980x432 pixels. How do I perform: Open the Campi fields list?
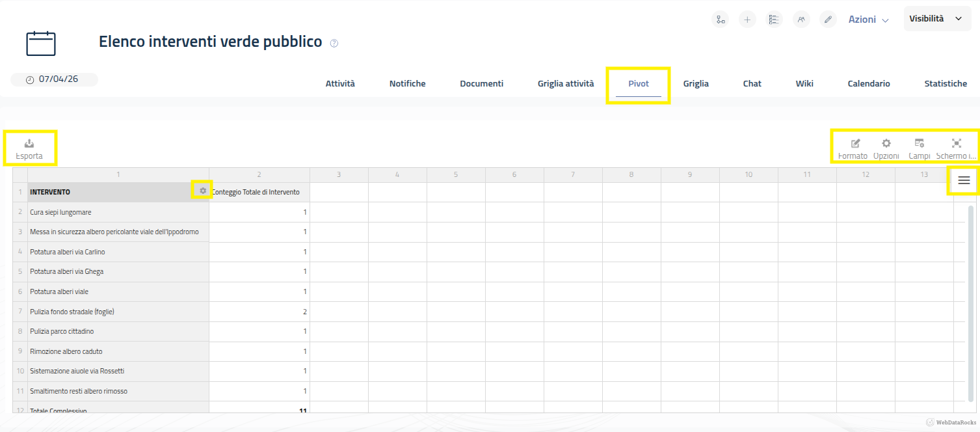click(919, 148)
